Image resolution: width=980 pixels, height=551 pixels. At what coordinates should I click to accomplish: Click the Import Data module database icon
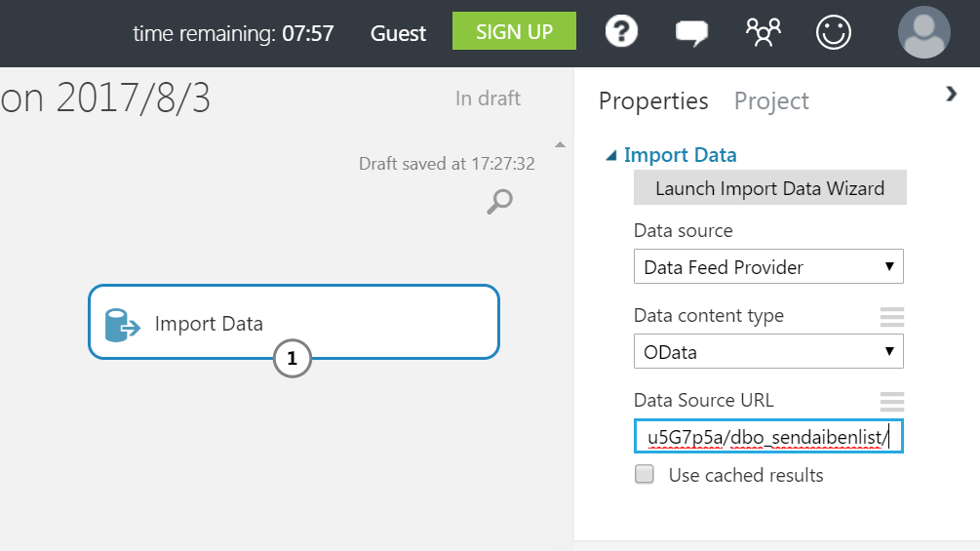(122, 325)
